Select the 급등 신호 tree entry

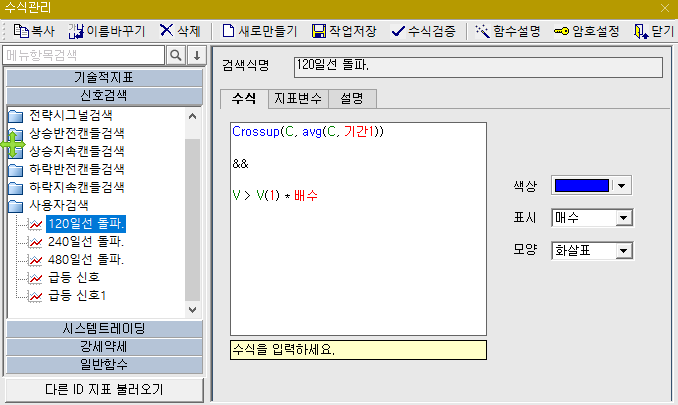[x=74, y=278]
